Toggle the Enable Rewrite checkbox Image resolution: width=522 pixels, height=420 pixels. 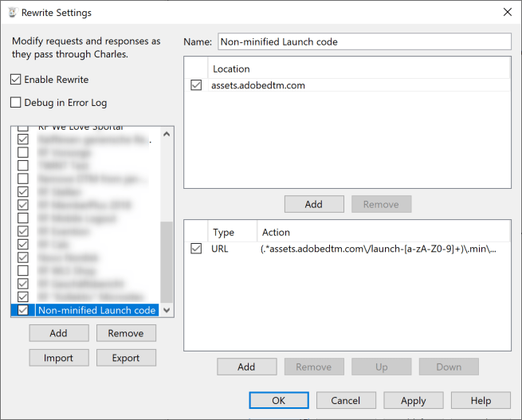[16, 80]
